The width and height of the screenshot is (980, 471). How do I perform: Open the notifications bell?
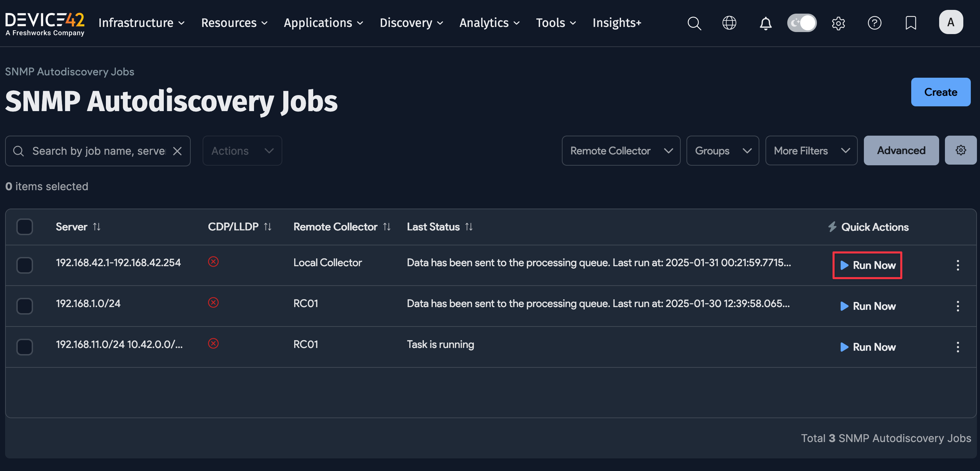point(765,23)
